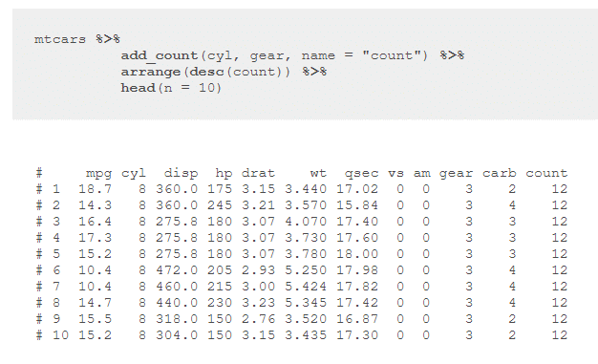Click hp value 245 in row 2

click(x=220, y=205)
